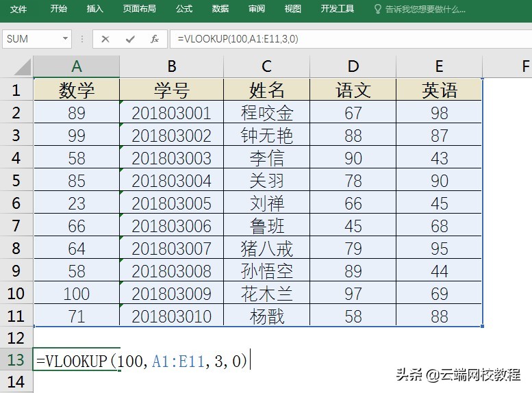Select column E header
The height and width of the screenshot is (393, 532).
point(439,66)
